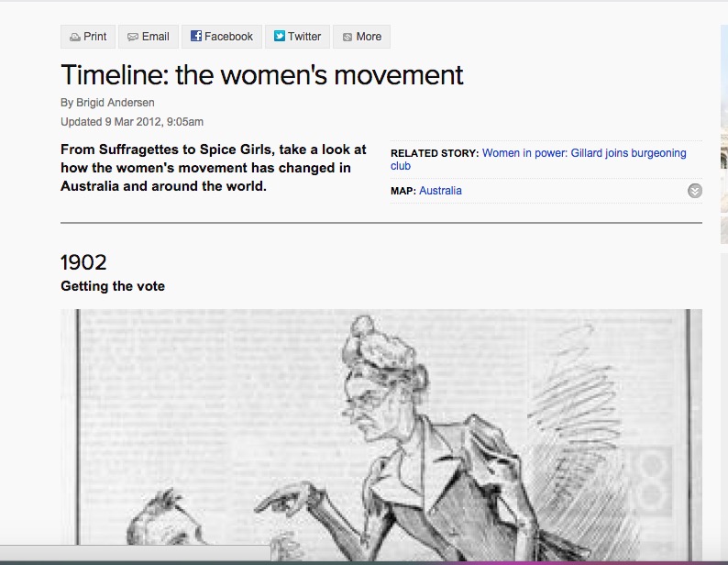
Task: Click the printer icon
Action: pyautogui.click(x=75, y=38)
